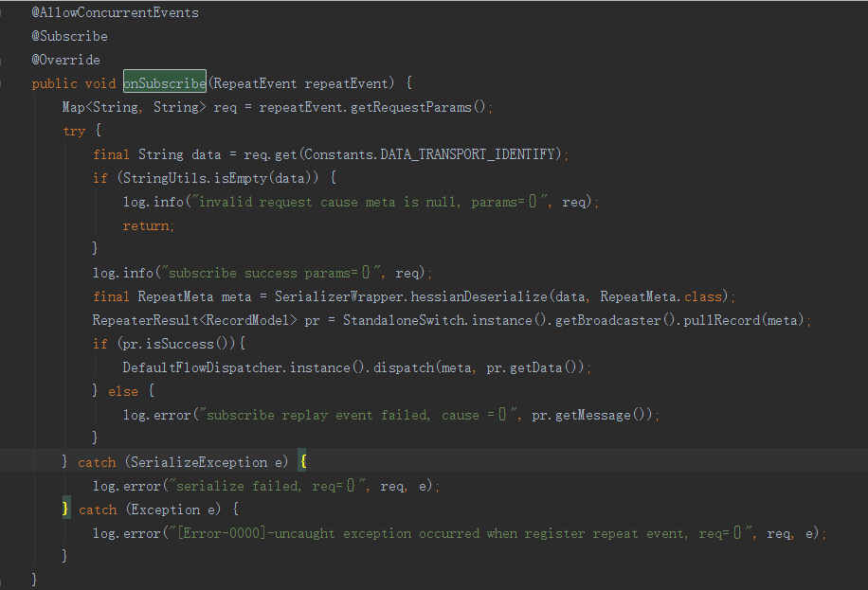
Task: Click the pullRecord method call
Action: 722,320
